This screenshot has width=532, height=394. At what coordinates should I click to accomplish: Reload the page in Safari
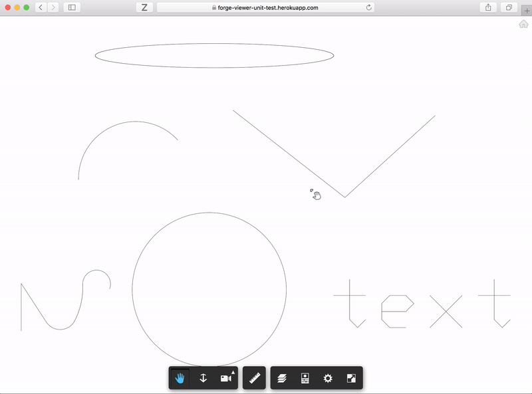(x=369, y=7)
